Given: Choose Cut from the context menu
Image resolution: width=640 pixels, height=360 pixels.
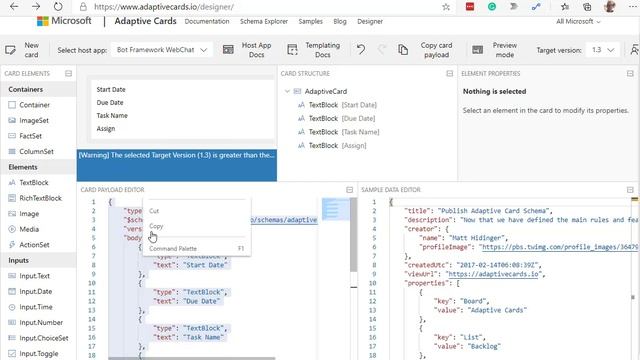Looking at the screenshot, I should 197,211.
